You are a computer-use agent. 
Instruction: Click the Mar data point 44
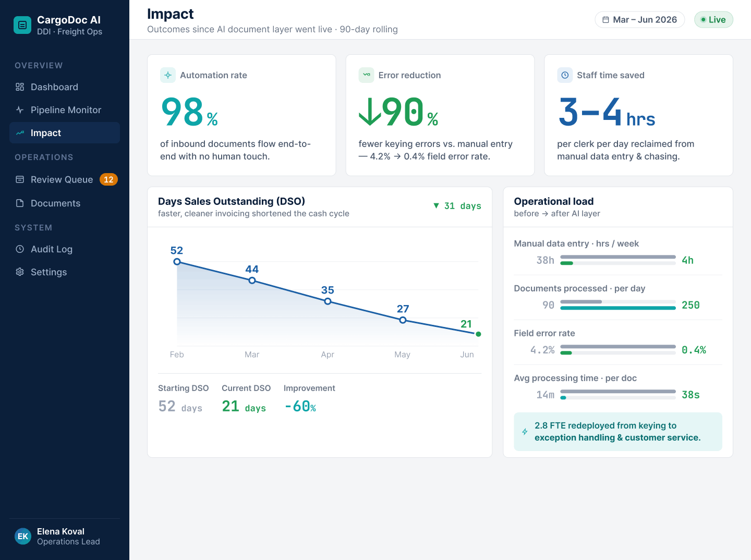(x=252, y=281)
